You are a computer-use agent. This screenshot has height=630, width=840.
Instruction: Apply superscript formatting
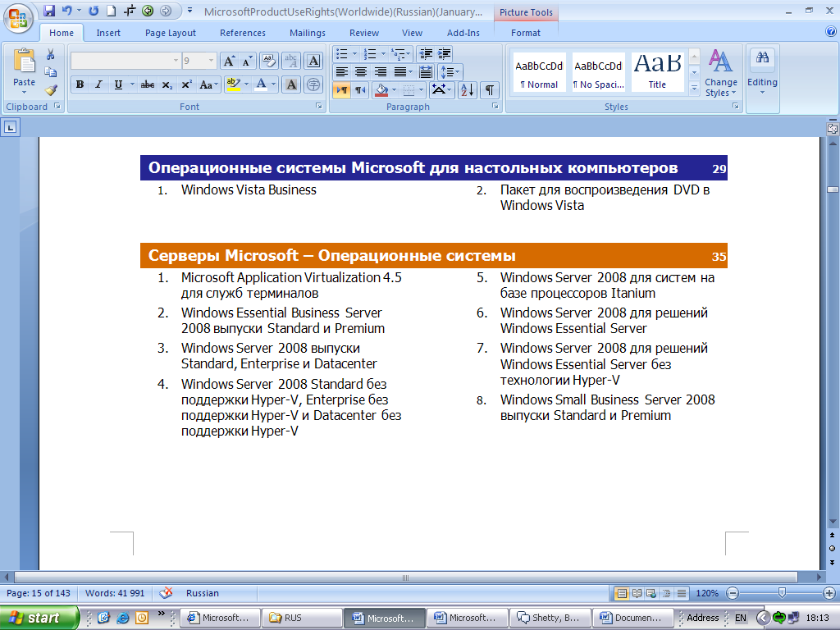coord(186,84)
